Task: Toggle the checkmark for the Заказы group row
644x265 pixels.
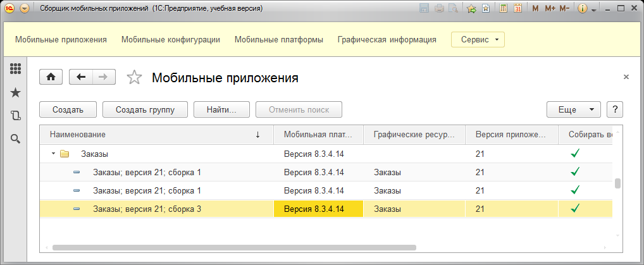Action: point(575,153)
